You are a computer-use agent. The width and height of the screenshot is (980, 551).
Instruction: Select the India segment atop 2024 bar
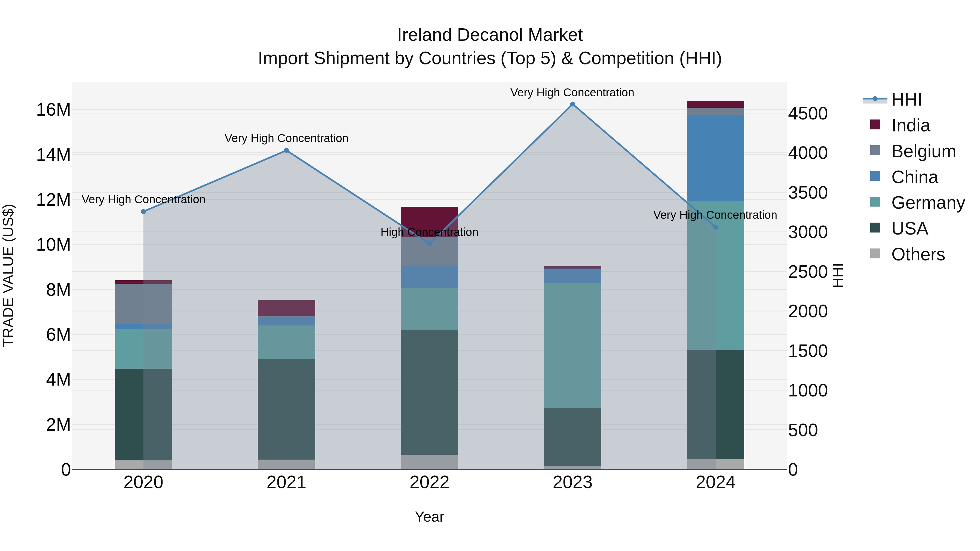716,104
